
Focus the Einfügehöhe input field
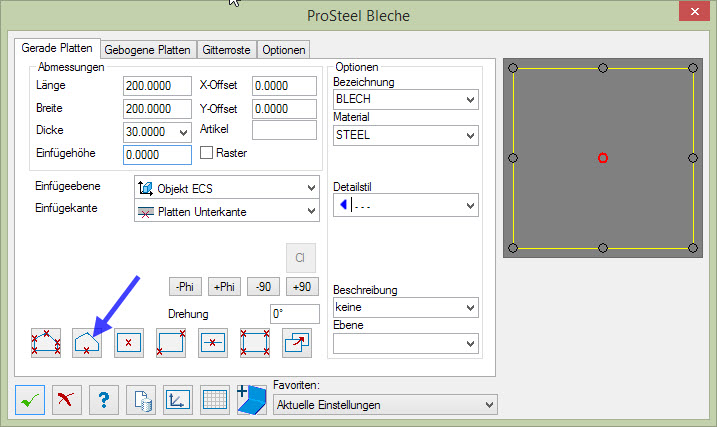pyautogui.click(x=157, y=155)
